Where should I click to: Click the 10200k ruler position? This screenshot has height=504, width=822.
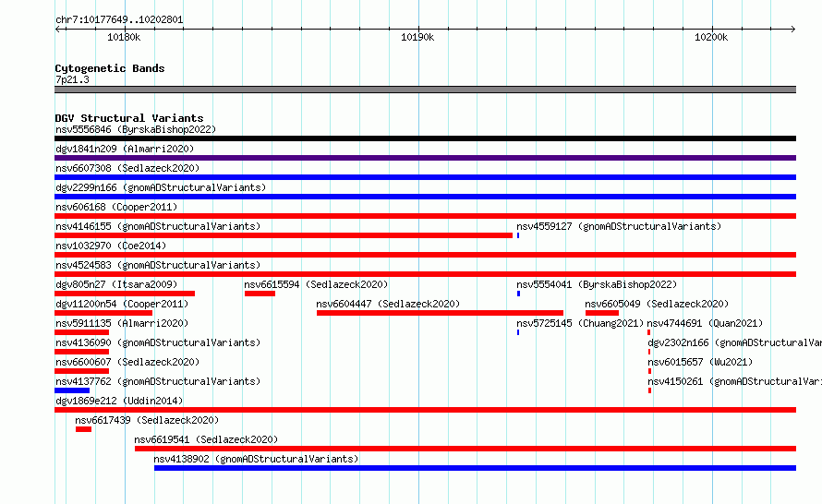tap(711, 37)
